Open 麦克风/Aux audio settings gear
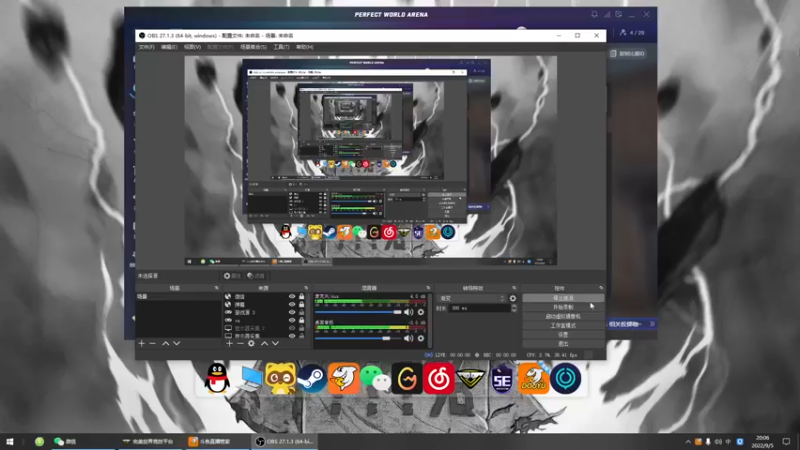The image size is (800, 450). (421, 312)
